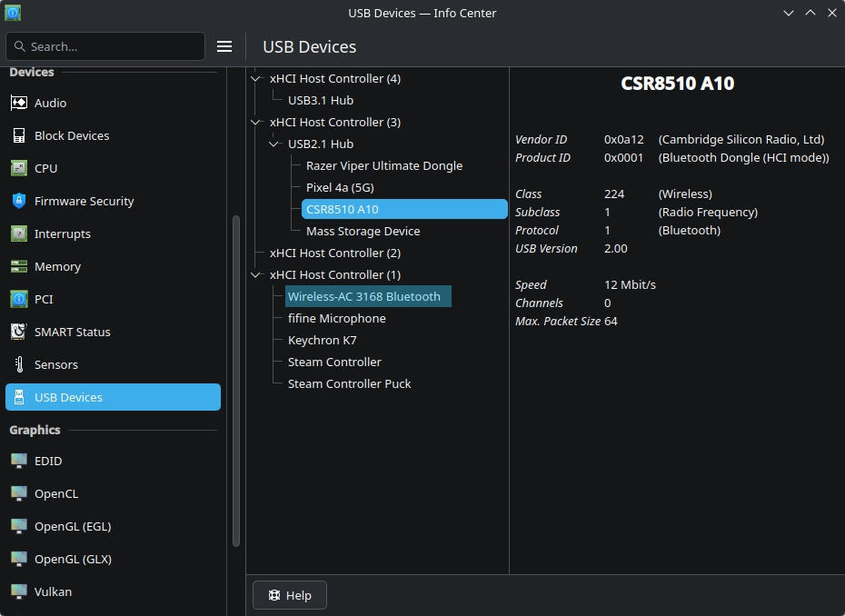Viewport: 845px width, 616px height.
Task: Open the Firmware Security page
Action: click(114, 201)
